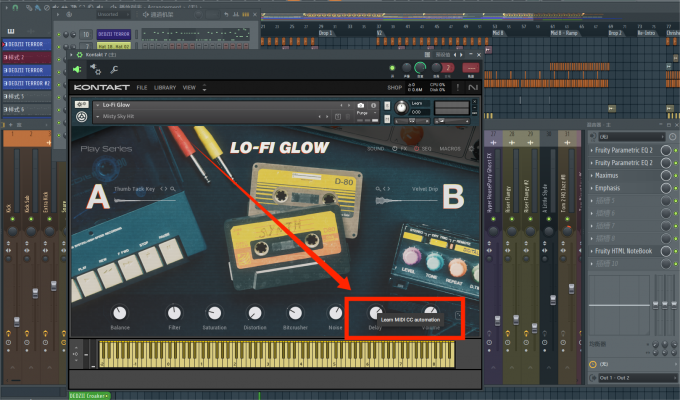Screen dimensions: 680x400
Task: Click the save snapshot icon beside Misty Sky Hit
Action: [338, 117]
